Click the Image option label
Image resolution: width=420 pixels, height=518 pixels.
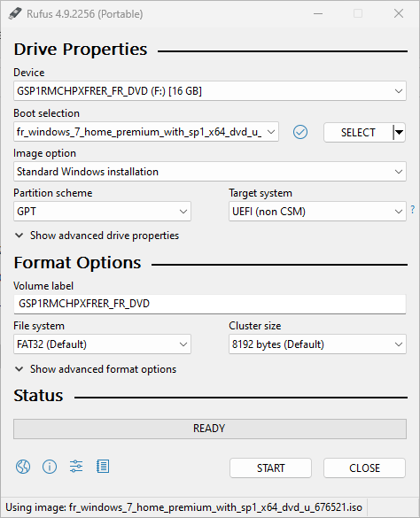[x=44, y=153]
